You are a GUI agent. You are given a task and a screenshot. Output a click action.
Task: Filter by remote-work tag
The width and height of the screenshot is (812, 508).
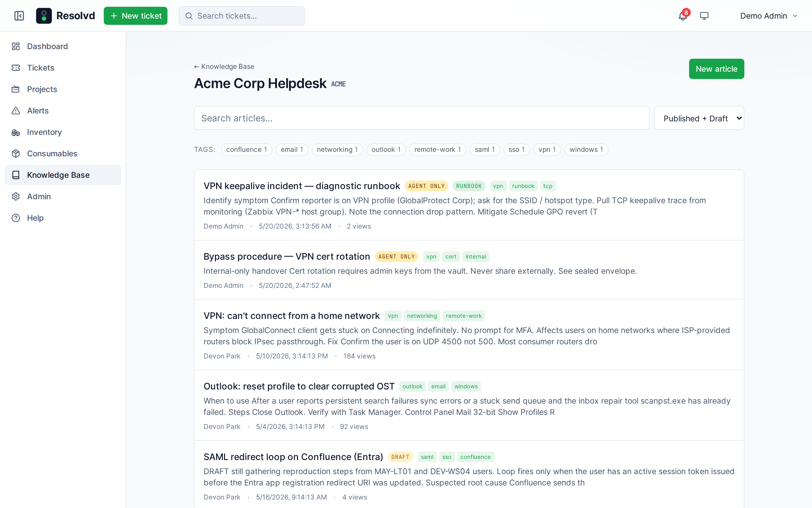coord(438,150)
